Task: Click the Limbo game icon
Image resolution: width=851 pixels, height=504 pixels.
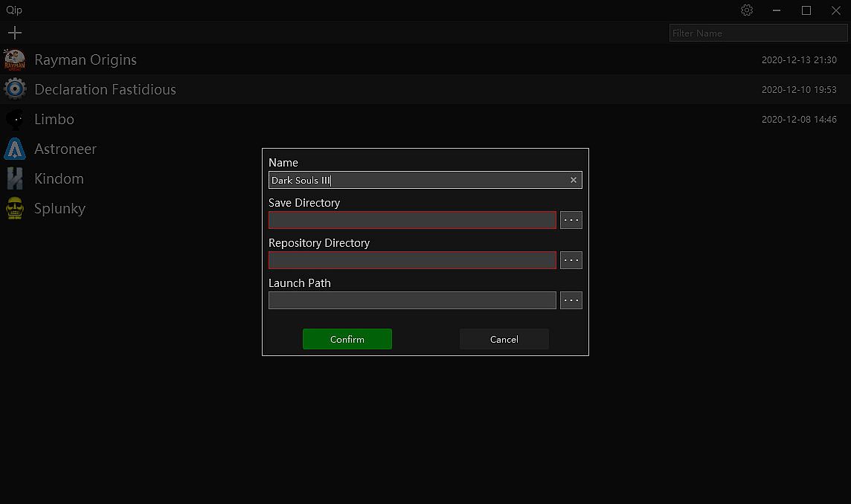Action: coord(15,119)
